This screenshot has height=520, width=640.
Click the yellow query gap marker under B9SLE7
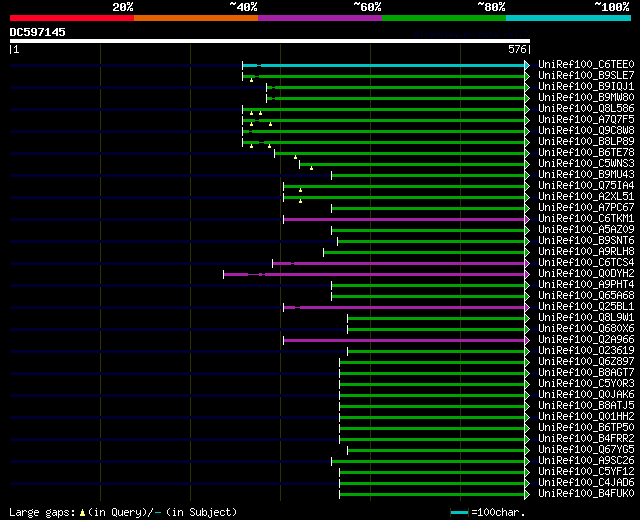pos(251,80)
